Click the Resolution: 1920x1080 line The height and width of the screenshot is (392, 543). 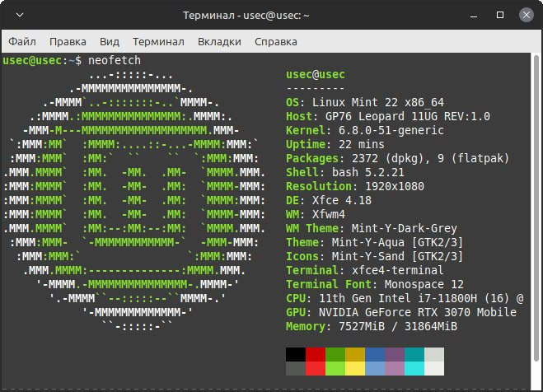pos(355,186)
